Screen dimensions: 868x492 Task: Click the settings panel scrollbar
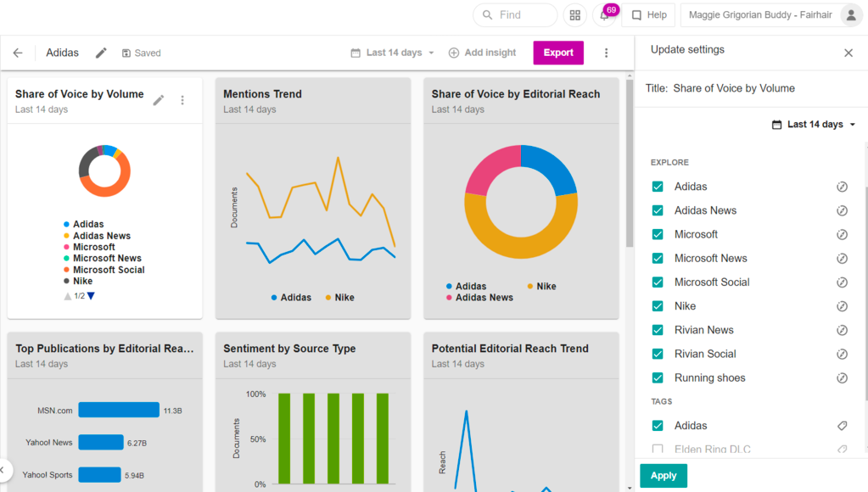pyautogui.click(x=865, y=294)
